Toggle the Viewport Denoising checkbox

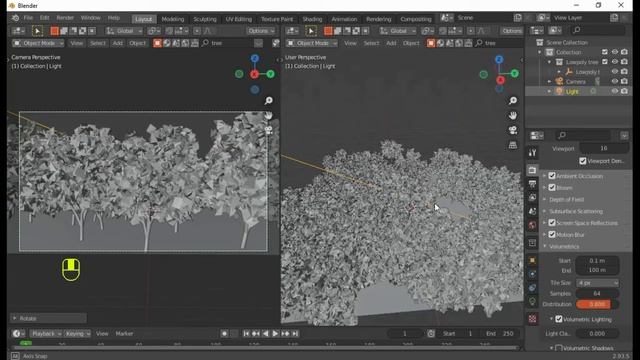point(583,161)
